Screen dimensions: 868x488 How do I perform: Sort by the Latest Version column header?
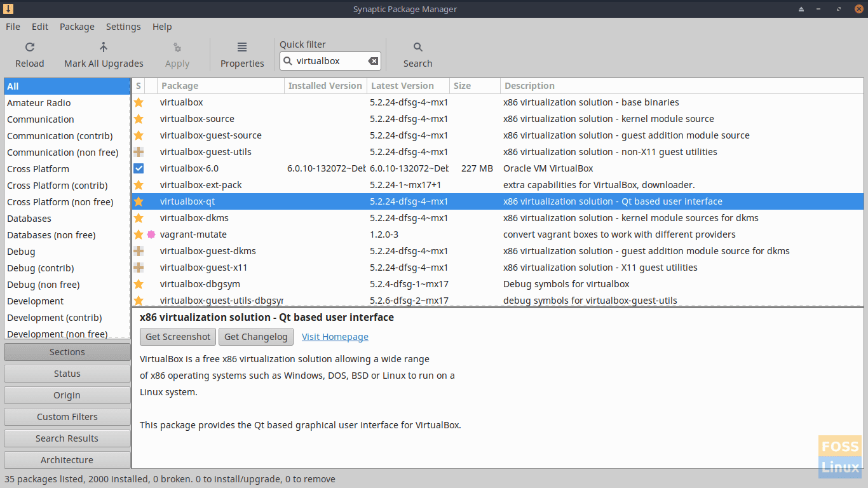pyautogui.click(x=408, y=86)
